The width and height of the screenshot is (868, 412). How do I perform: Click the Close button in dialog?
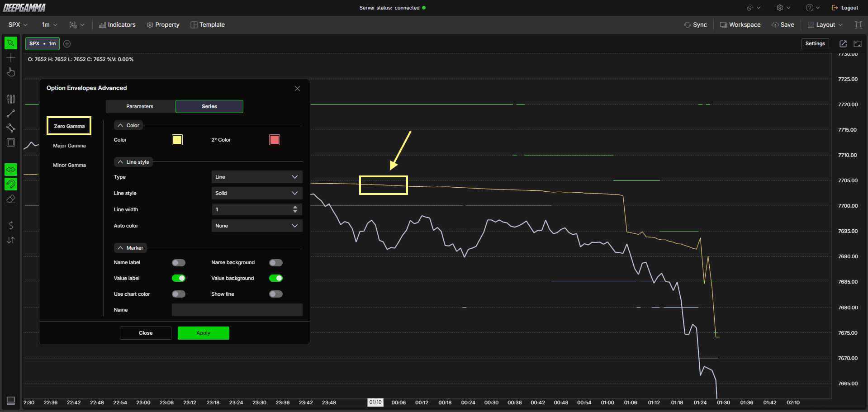pyautogui.click(x=146, y=333)
